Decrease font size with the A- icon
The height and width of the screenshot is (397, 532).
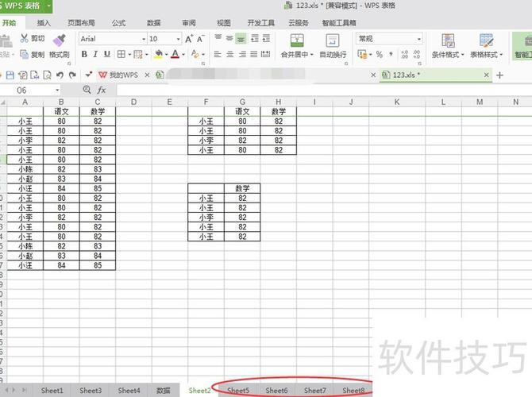tap(201, 39)
